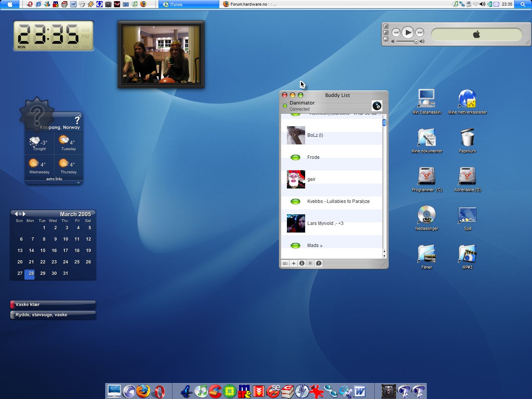Select buddy geir in list
The width and height of the screenshot is (532, 399).
click(332, 179)
